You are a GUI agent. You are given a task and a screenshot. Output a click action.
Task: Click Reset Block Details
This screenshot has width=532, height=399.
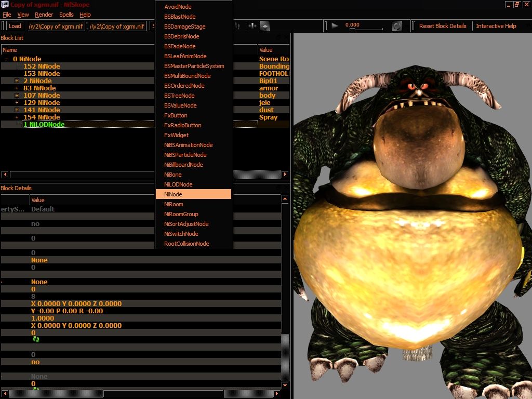click(x=443, y=26)
